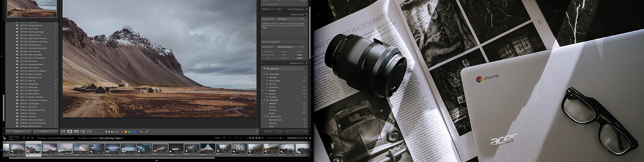Set filter star rating in filmstrip bar

tap(256, 138)
